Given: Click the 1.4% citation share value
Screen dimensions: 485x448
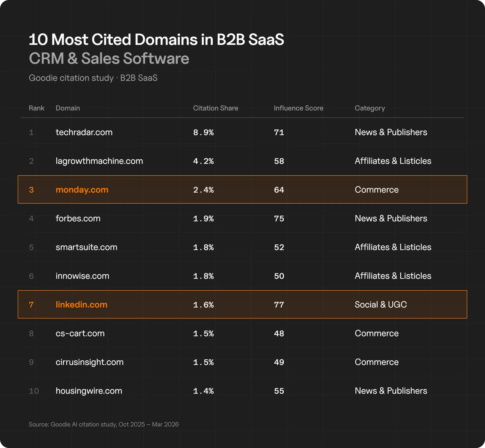Looking at the screenshot, I should pyautogui.click(x=203, y=391).
